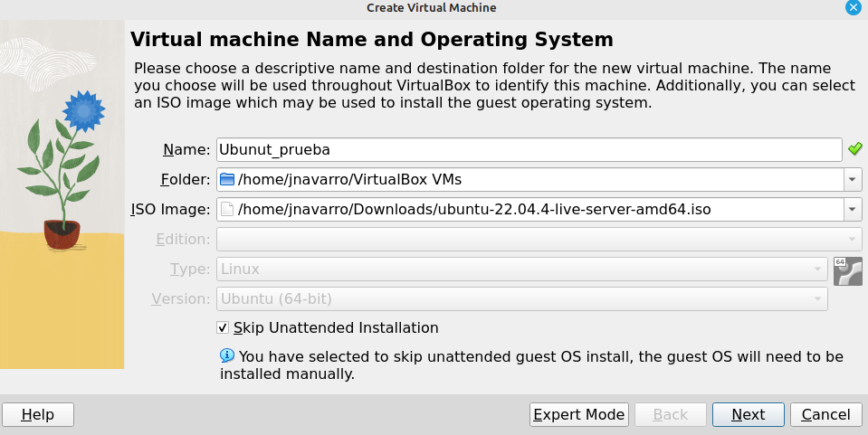868x435 pixels.
Task: Expand the Folder dropdown arrow
Action: [x=853, y=179]
